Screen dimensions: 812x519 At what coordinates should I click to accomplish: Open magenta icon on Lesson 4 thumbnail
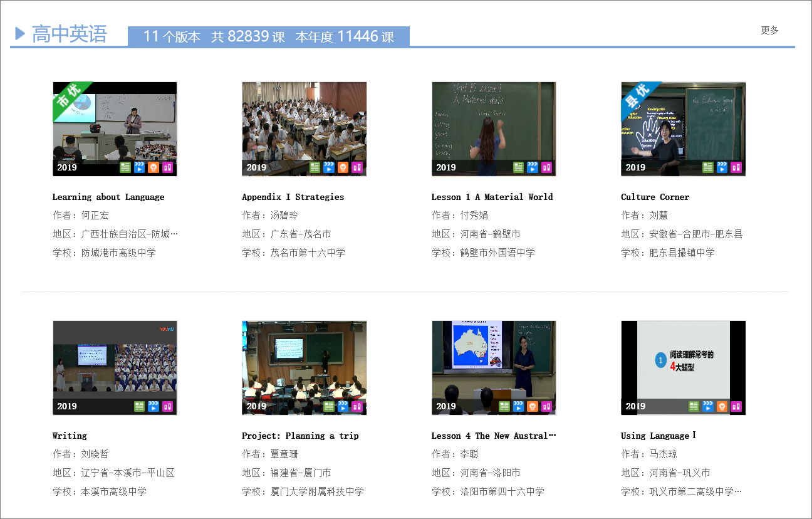pyautogui.click(x=546, y=406)
